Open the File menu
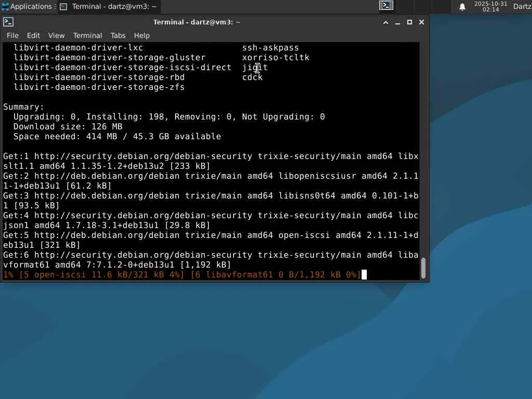Screen dimensions: 532x399 pyautogui.click(x=12, y=35)
